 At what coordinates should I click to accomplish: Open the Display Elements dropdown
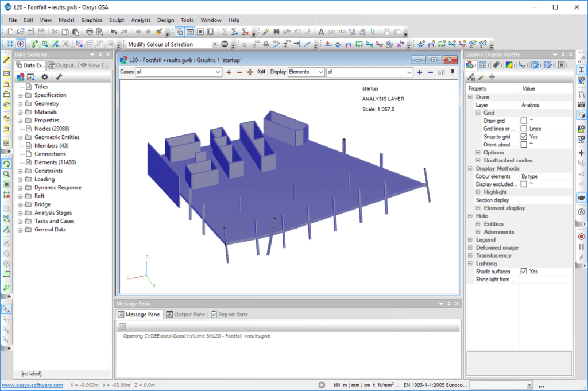click(x=320, y=72)
